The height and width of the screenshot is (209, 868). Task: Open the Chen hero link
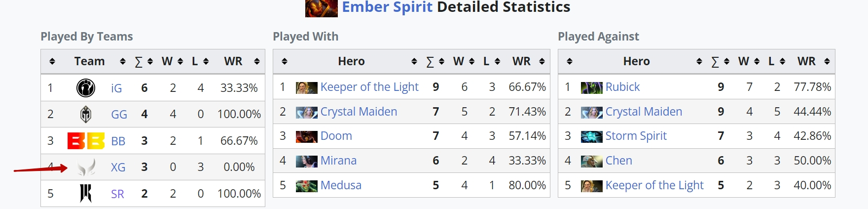coord(618,161)
